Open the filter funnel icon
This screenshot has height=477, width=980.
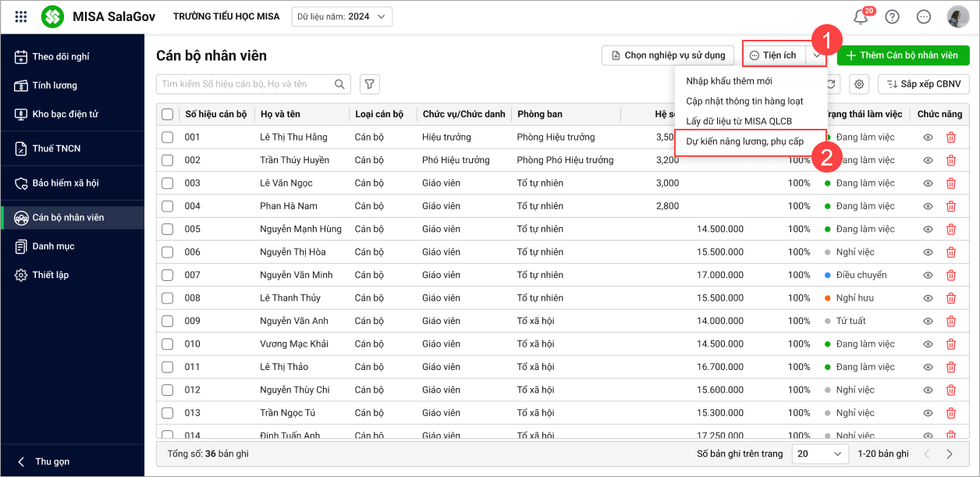pos(368,84)
